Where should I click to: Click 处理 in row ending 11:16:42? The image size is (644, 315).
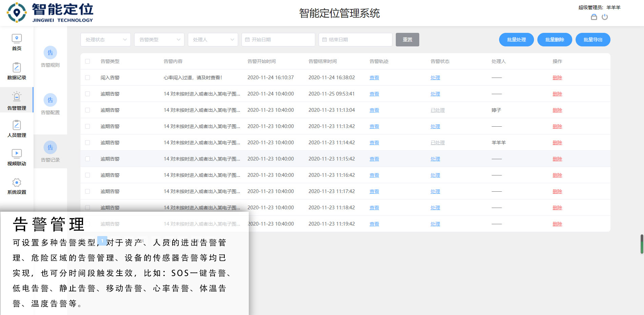pyautogui.click(x=435, y=175)
